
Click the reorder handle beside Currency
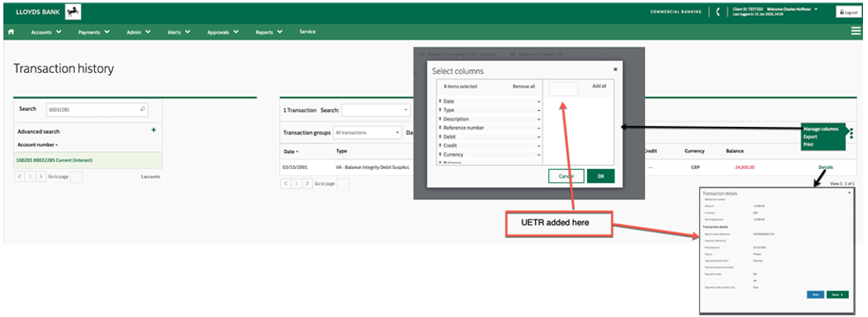pyautogui.click(x=440, y=155)
